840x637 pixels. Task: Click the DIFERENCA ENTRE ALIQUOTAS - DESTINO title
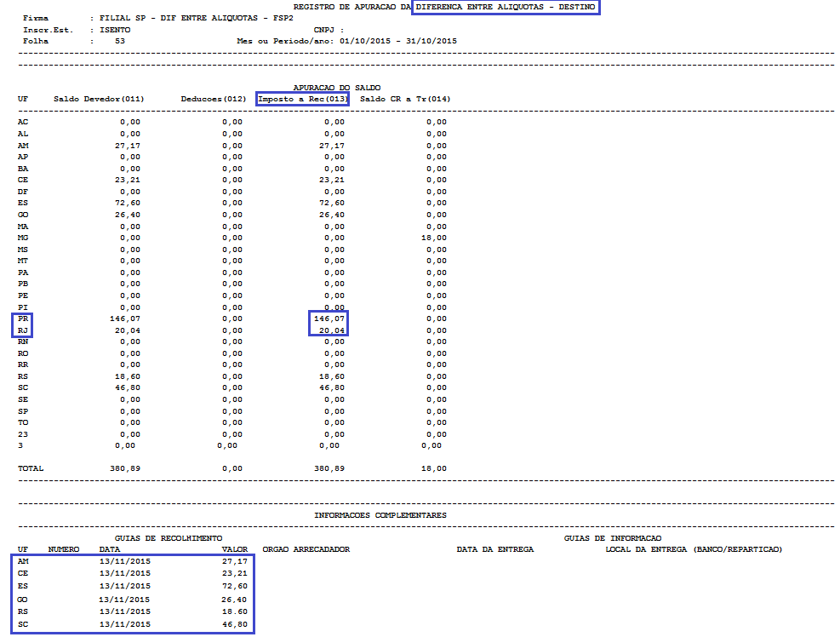tap(506, 7)
